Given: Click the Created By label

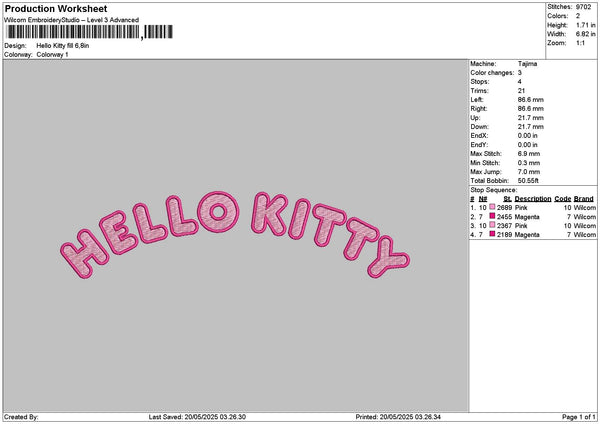Looking at the screenshot, I should (x=21, y=417).
